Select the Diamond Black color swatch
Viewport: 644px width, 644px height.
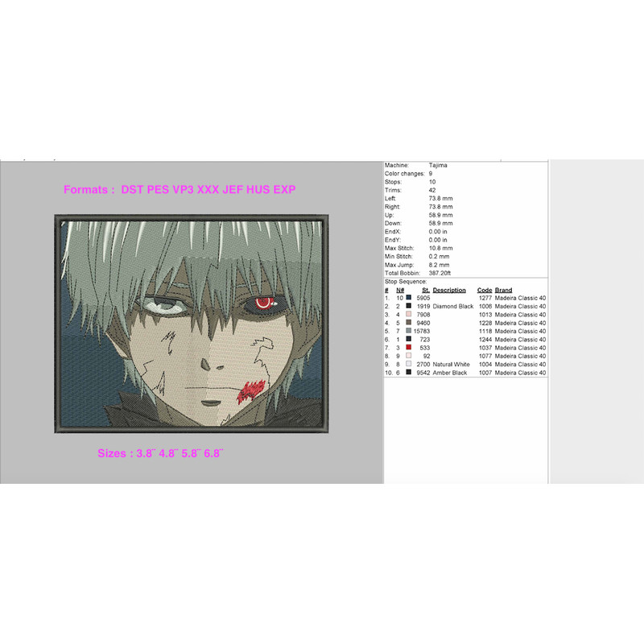410,307
